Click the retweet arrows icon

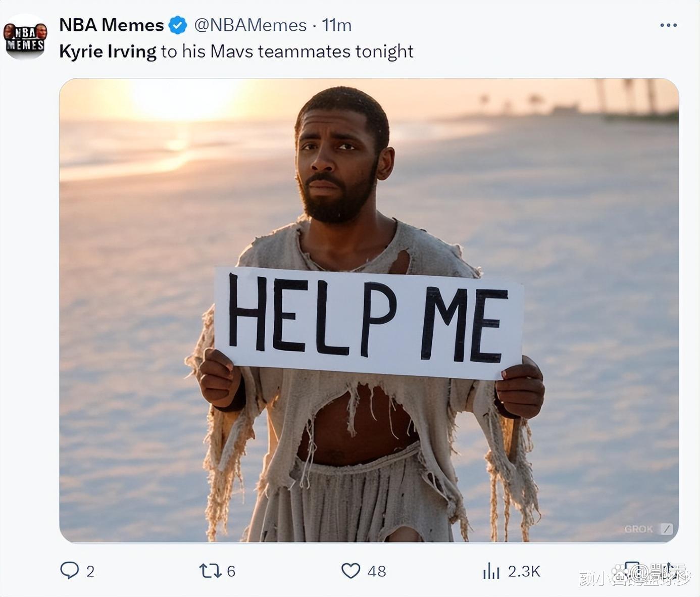[210, 571]
